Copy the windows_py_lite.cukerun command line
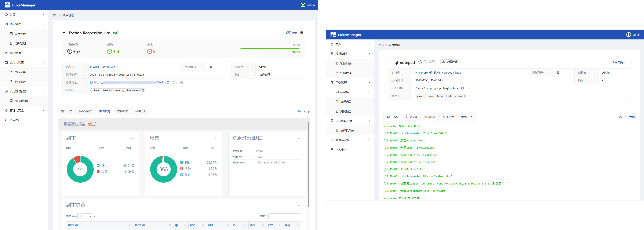Screen dimensions: 644x230 (x=143, y=90)
